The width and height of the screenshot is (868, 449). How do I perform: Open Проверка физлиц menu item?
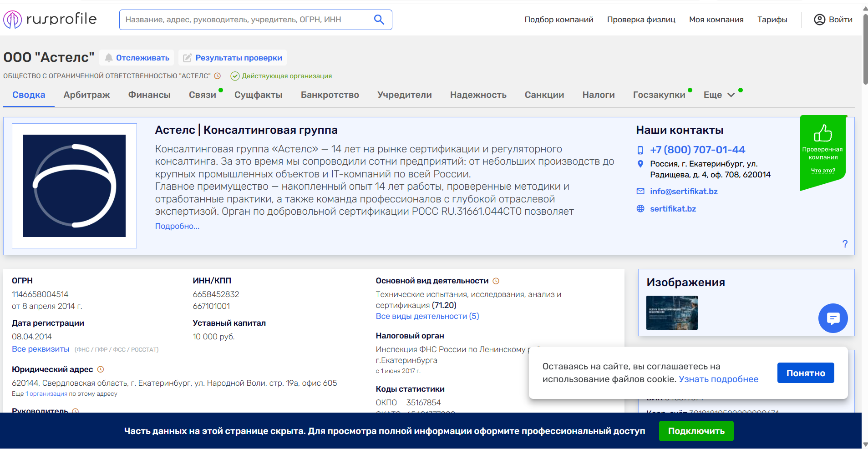(641, 20)
